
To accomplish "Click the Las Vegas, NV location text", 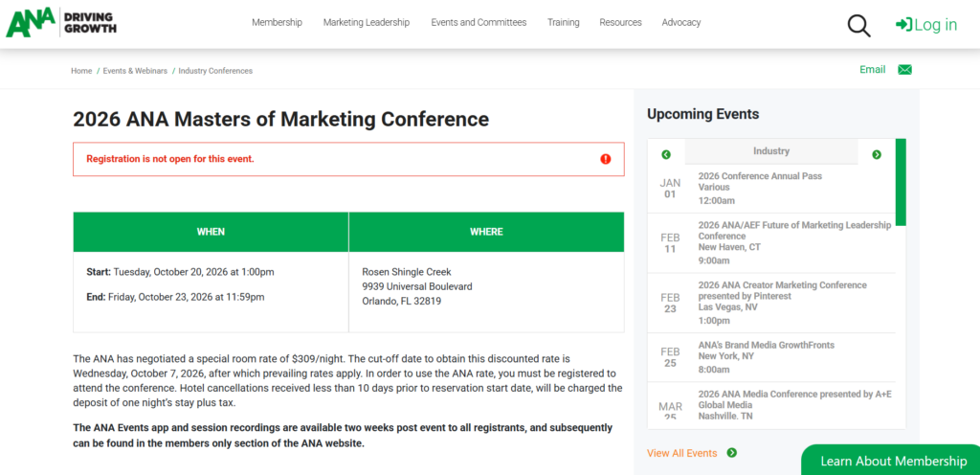I will 727,307.
